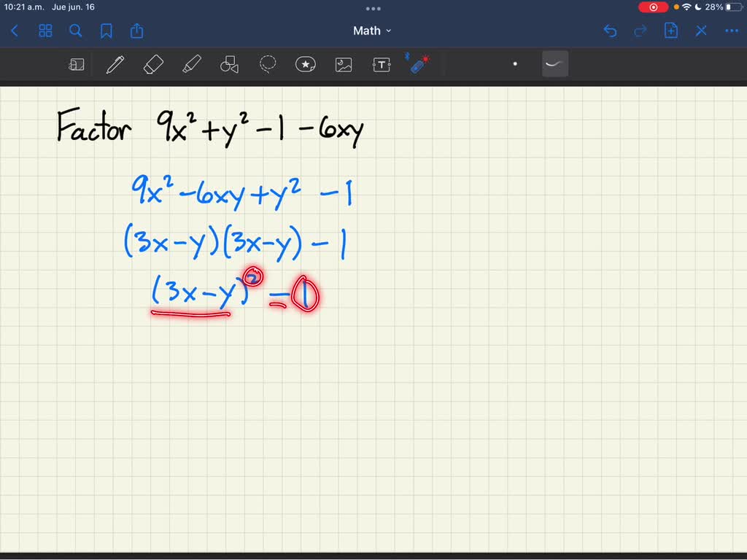
Task: Open the Shapes tool
Action: click(x=229, y=64)
